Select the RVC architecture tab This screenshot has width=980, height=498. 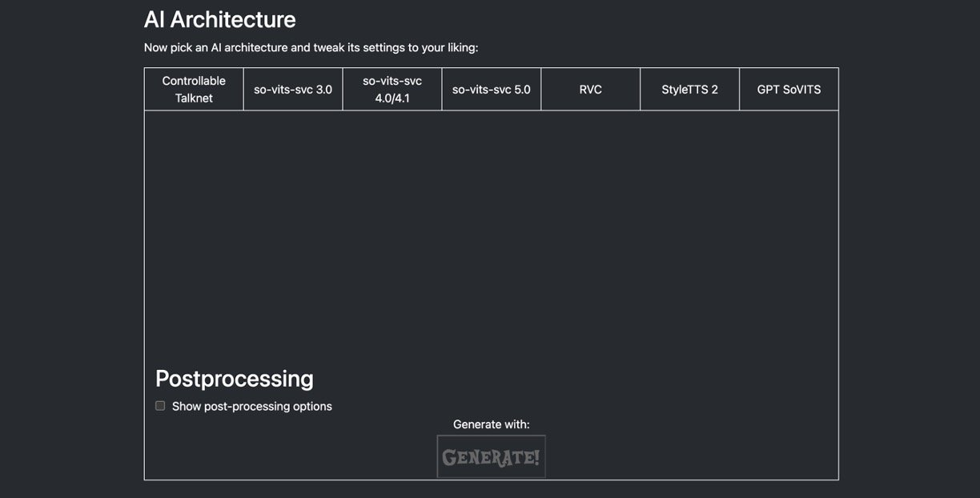[590, 89]
